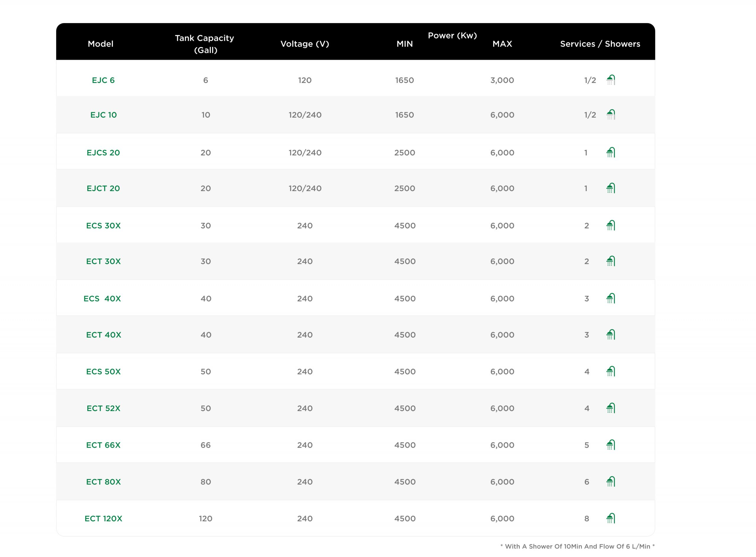Open the EJC 6 model link
Screen dimensions: 756x557
pos(103,80)
